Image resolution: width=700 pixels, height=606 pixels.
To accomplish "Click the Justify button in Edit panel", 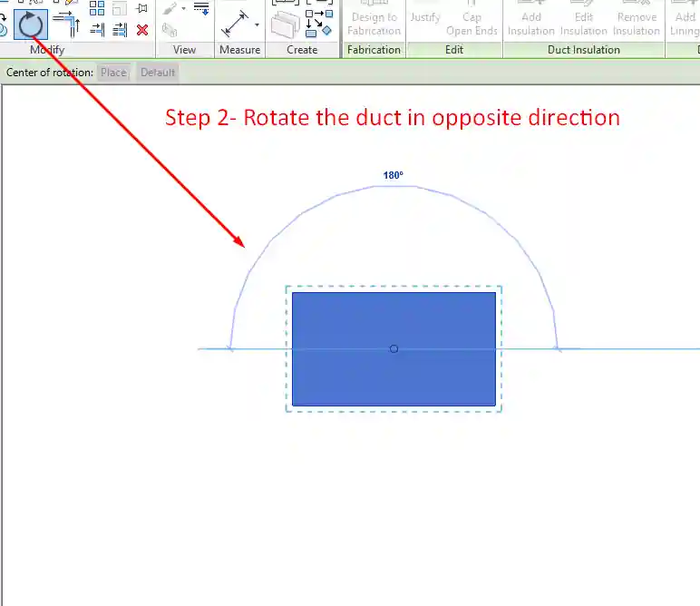I will coord(425,18).
